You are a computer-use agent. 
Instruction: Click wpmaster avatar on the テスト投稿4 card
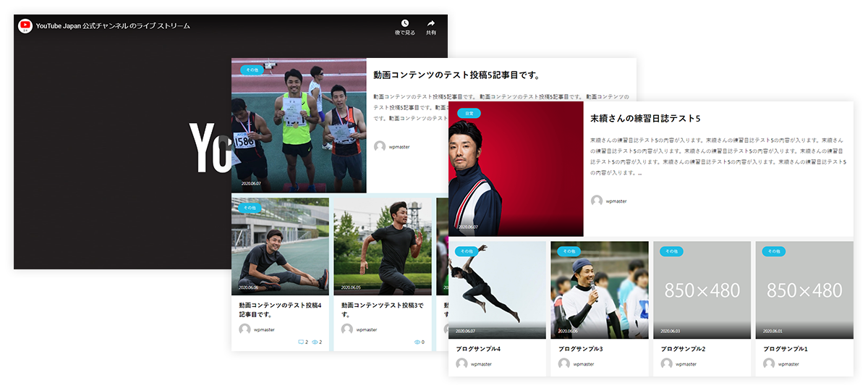[244, 329]
